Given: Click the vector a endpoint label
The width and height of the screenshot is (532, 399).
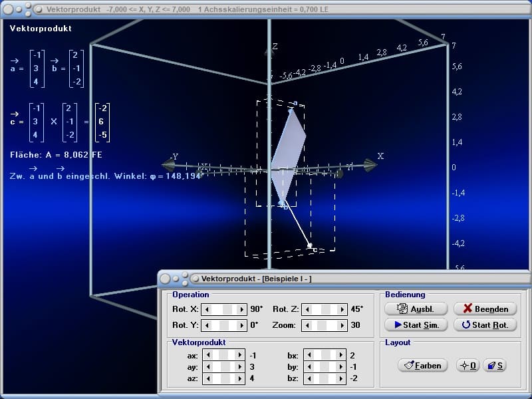Looking at the screenshot, I should (x=295, y=102).
